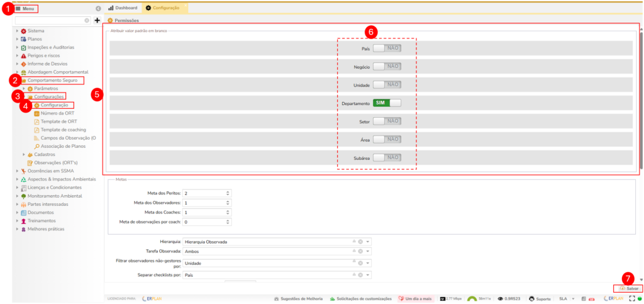Expand the Parâmetros tree node
Viewport: 644px width, 304px height.
coord(24,88)
